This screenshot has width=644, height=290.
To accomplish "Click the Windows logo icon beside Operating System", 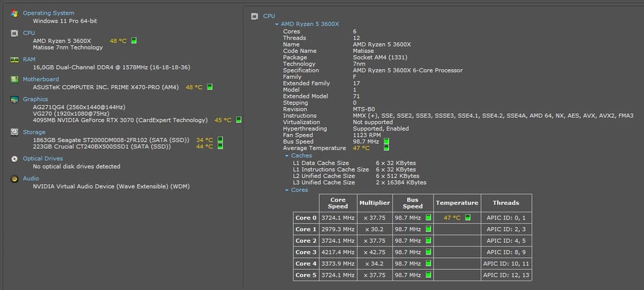I will (14, 13).
